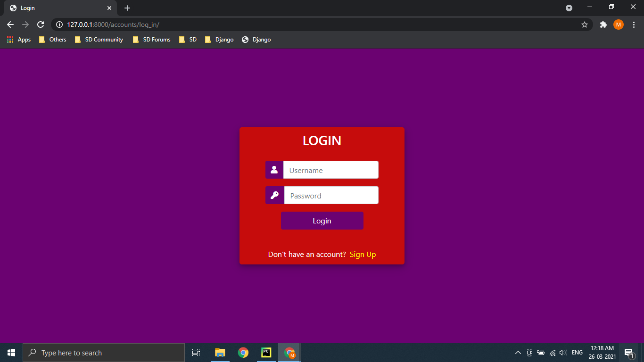Open the Chrome extensions puzzle icon
The height and width of the screenshot is (362, 644).
click(x=603, y=25)
